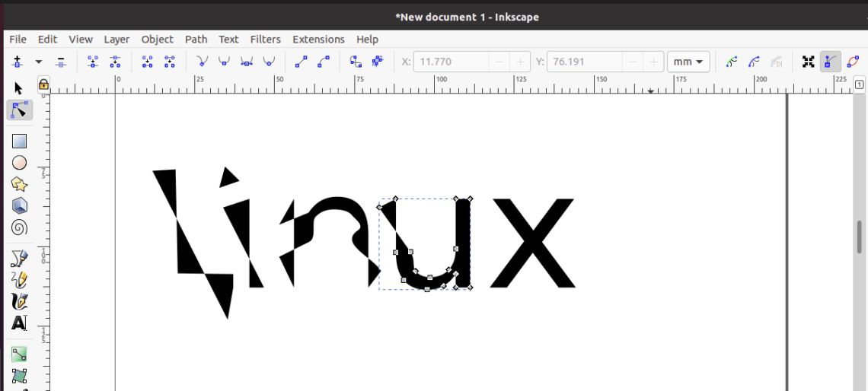Open the Filters menu

coord(266,40)
